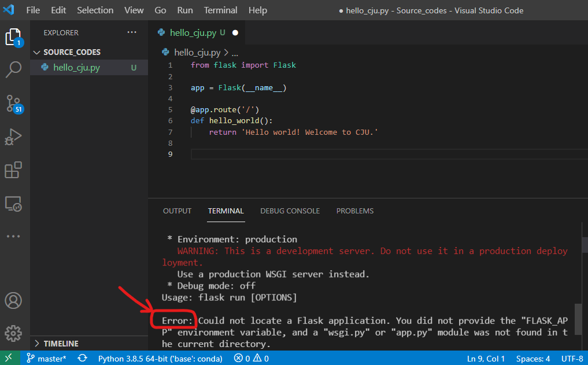This screenshot has width=588, height=365.
Task: Select Python 3.8.5 interpreter in status bar
Action: coord(160,359)
